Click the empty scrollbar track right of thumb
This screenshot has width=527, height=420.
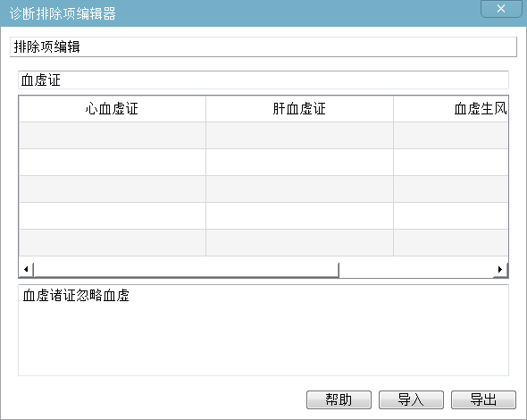point(416,270)
